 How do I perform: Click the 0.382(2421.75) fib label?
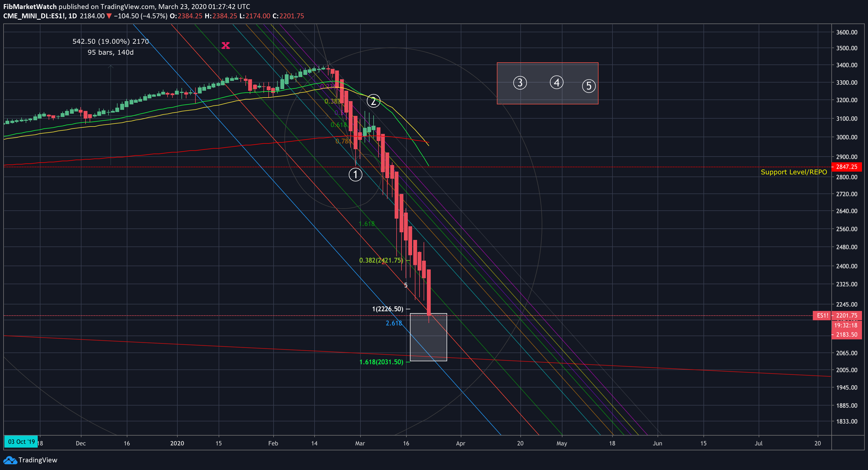(x=381, y=260)
